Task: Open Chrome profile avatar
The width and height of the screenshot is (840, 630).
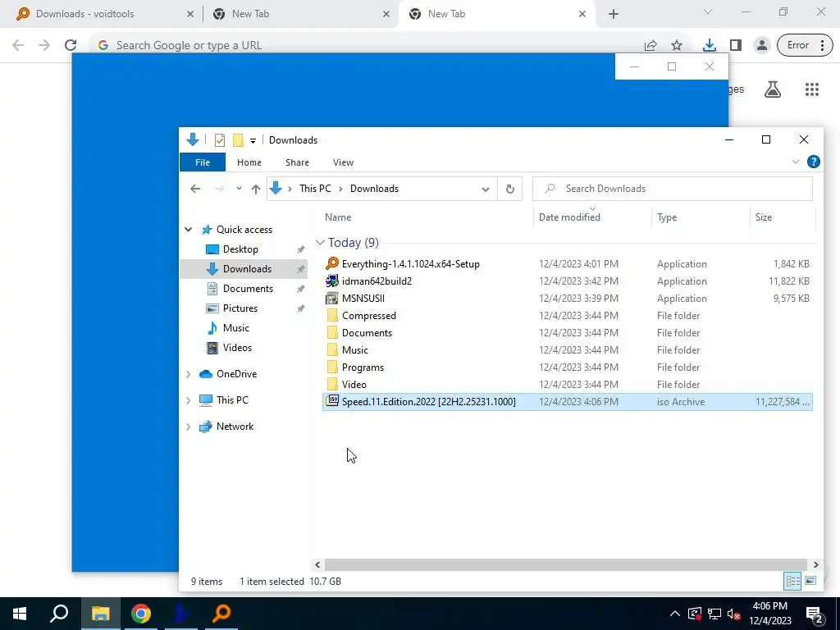Action: click(x=761, y=45)
